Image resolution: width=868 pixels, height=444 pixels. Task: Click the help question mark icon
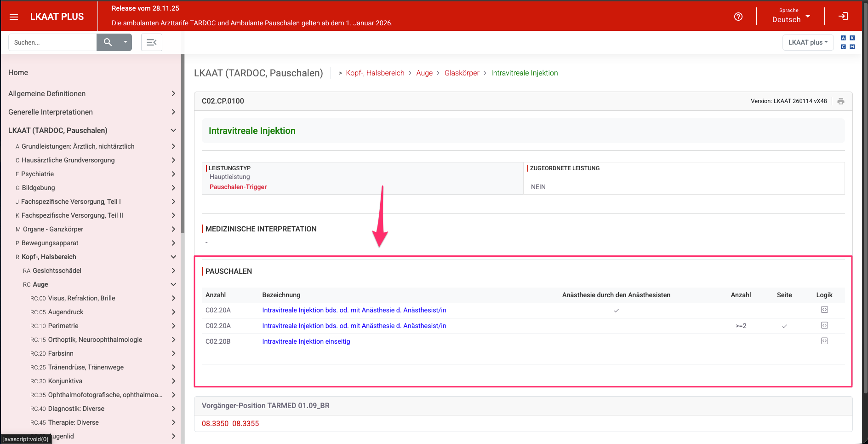tap(738, 17)
